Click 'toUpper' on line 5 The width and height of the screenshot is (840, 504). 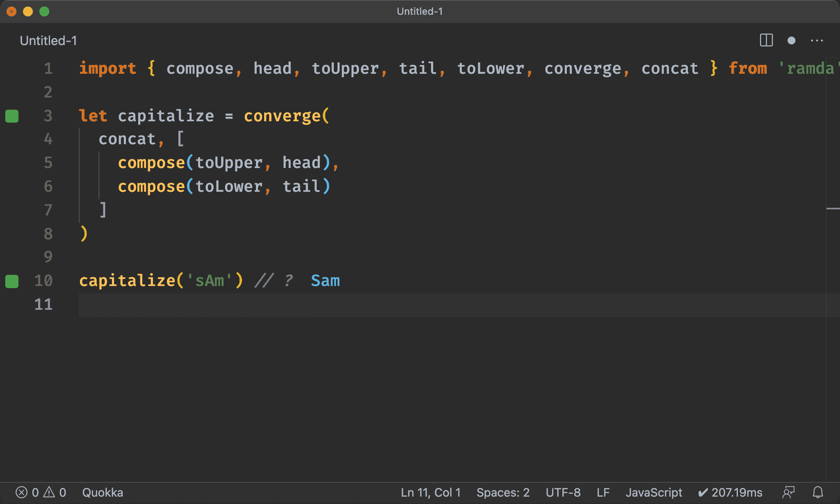(229, 163)
